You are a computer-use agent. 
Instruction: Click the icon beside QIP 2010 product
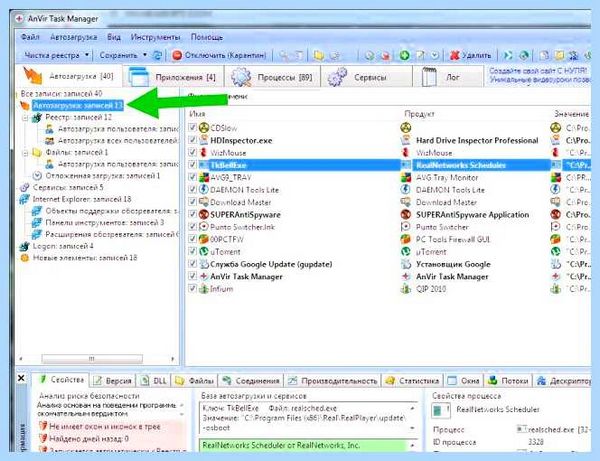point(406,288)
